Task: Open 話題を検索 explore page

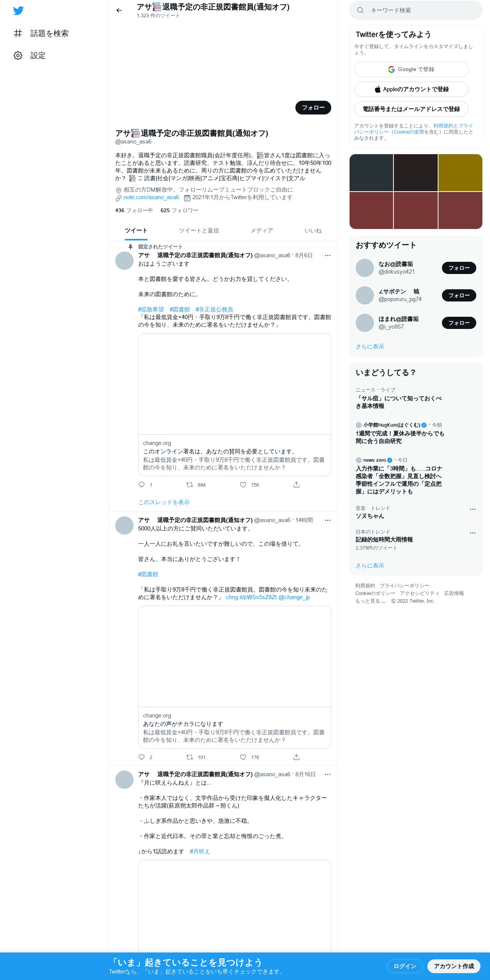Action: [x=41, y=33]
